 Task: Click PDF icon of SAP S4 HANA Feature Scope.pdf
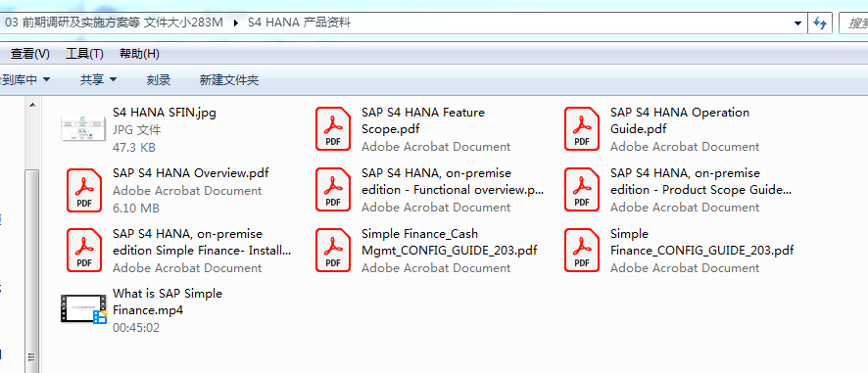(x=333, y=129)
